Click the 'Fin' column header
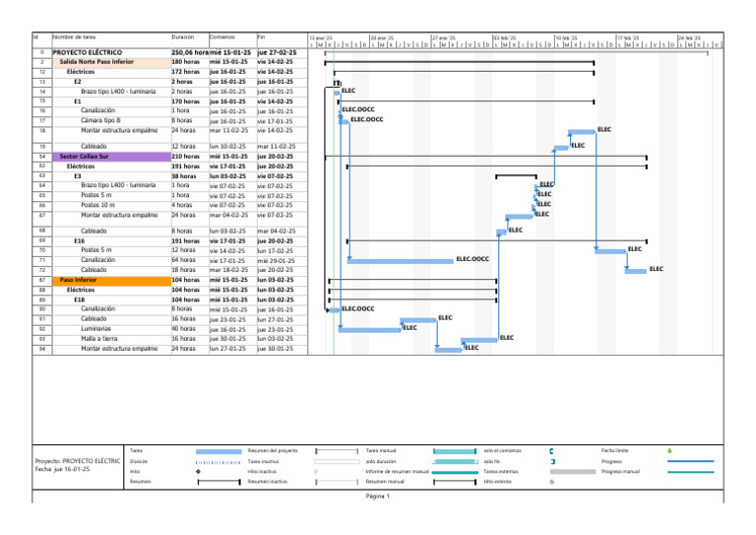The height and width of the screenshot is (535, 756). point(261,36)
